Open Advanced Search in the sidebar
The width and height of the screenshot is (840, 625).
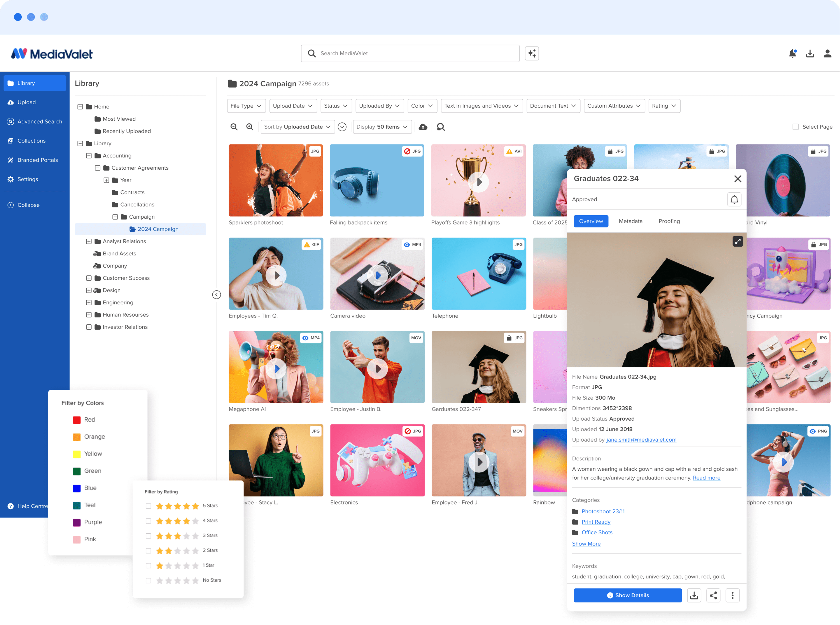point(39,122)
